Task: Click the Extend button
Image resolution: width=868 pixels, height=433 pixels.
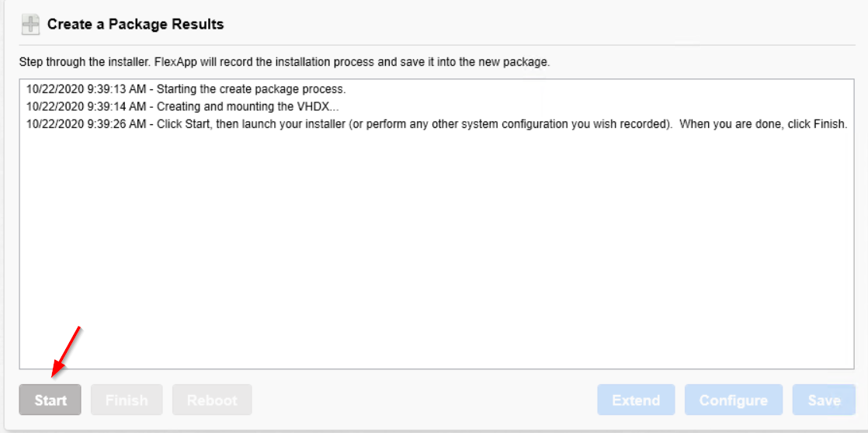Action: point(636,400)
